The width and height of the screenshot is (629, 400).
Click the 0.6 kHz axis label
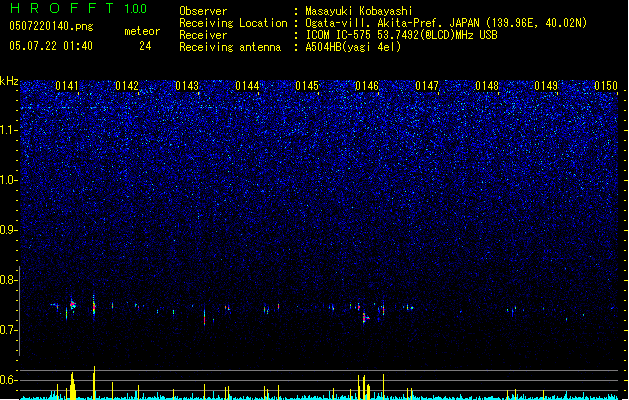[x=9, y=380]
